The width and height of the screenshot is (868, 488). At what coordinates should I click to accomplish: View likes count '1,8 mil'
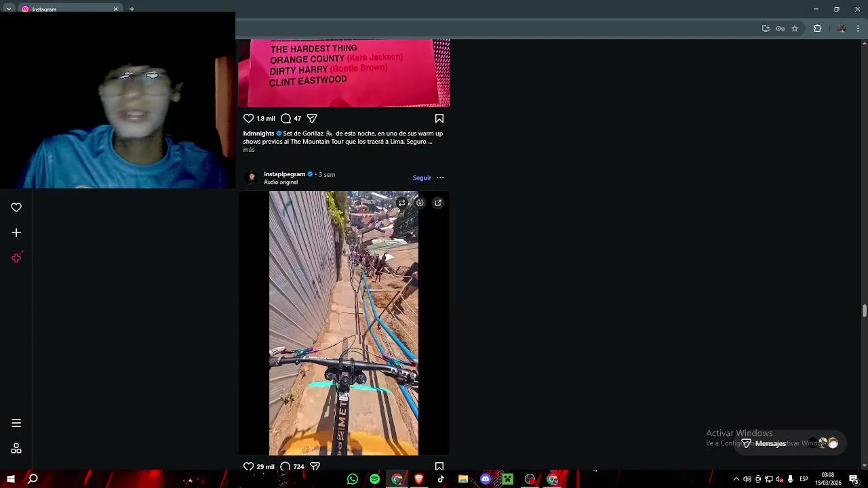tap(266, 119)
